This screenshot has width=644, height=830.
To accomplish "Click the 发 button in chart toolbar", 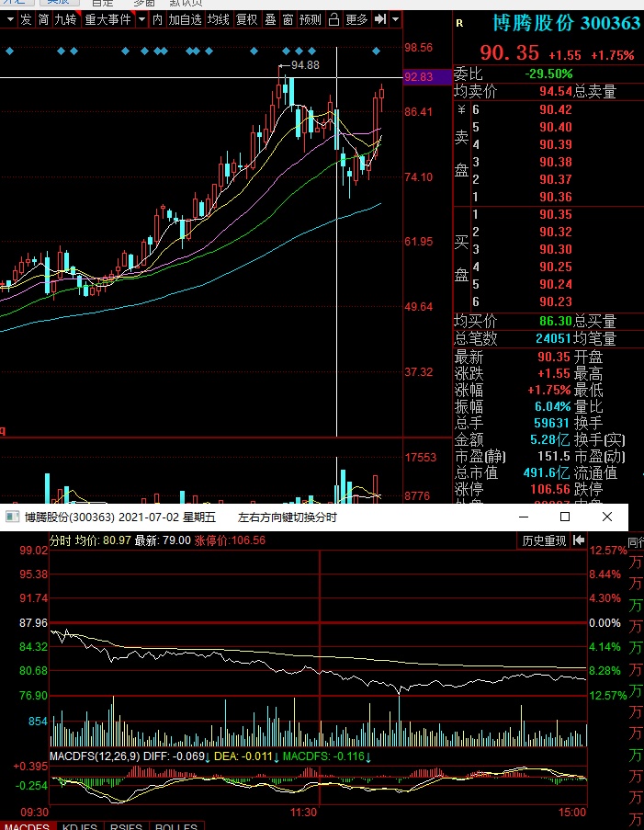I will [x=25, y=19].
